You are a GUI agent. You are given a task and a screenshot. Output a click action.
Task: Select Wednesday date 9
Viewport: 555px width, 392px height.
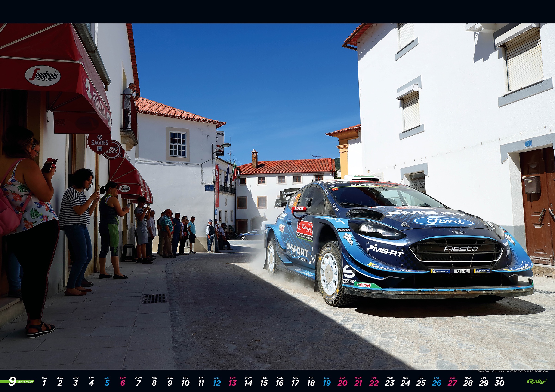pyautogui.click(x=170, y=383)
